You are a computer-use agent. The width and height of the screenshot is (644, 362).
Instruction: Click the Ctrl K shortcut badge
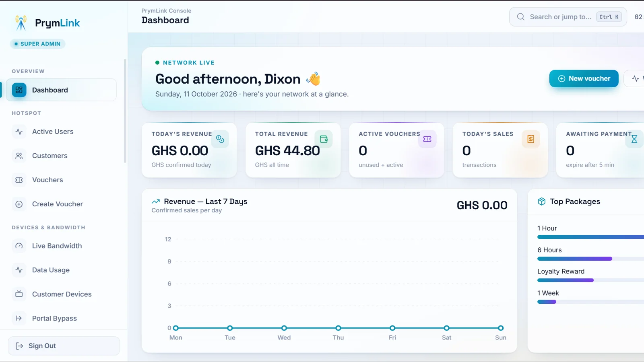coord(609,17)
